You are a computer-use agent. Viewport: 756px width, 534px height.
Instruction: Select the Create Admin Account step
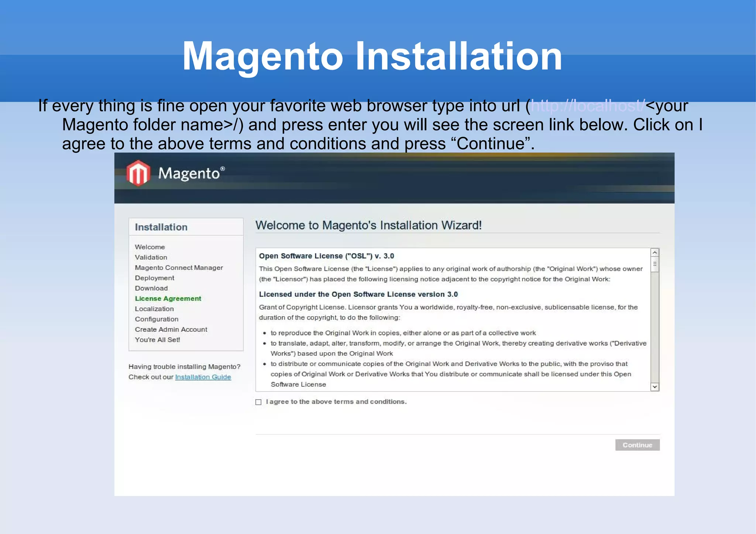[171, 330]
